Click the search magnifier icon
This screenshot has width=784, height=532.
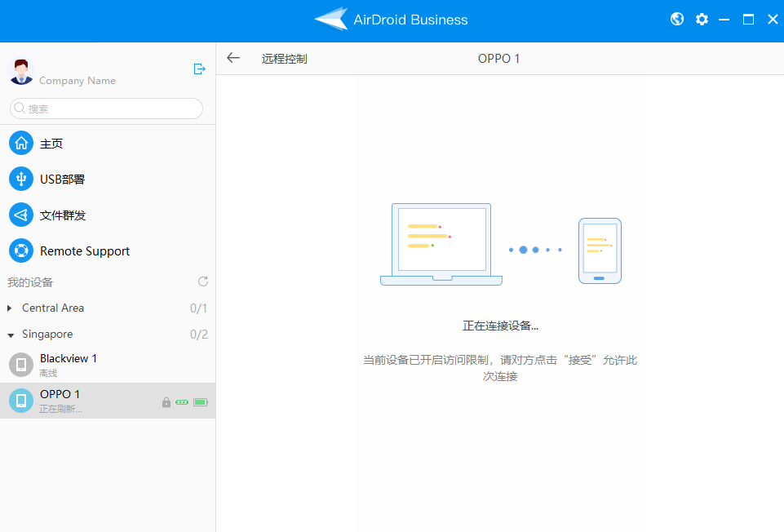20,108
